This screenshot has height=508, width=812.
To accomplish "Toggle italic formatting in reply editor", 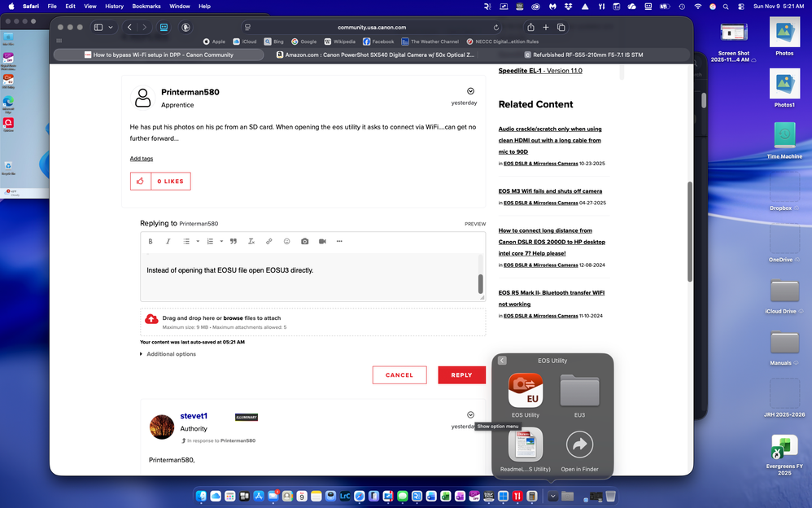I will click(x=168, y=242).
